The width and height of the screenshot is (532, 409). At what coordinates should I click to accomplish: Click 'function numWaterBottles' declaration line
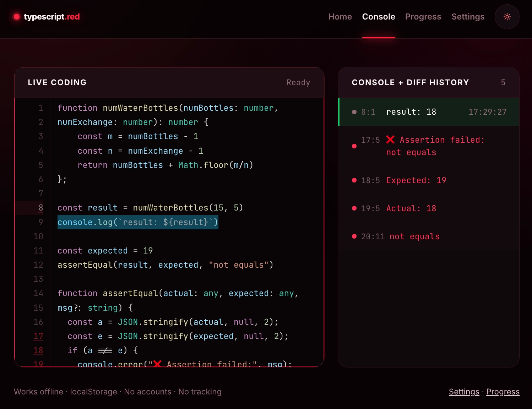click(x=168, y=108)
